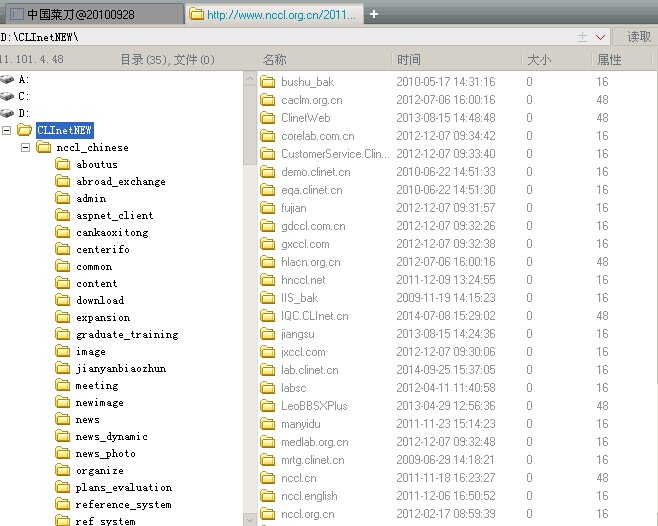Click reference_system folder icon
658x526 pixels.
point(63,505)
